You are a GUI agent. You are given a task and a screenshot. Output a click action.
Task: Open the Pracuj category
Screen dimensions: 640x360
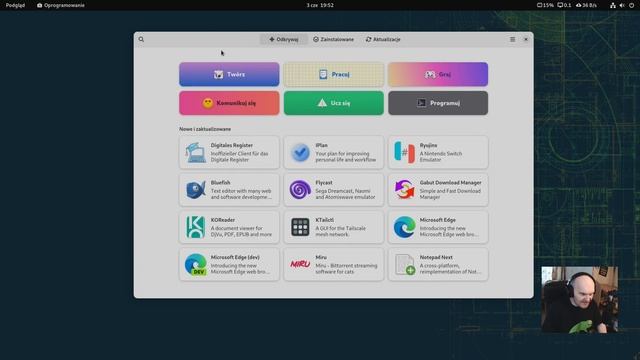coord(334,74)
